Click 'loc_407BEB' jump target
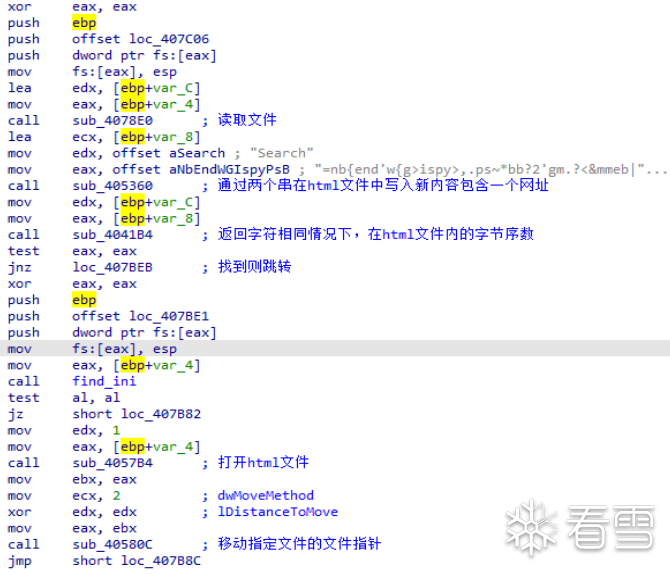 coord(112,267)
